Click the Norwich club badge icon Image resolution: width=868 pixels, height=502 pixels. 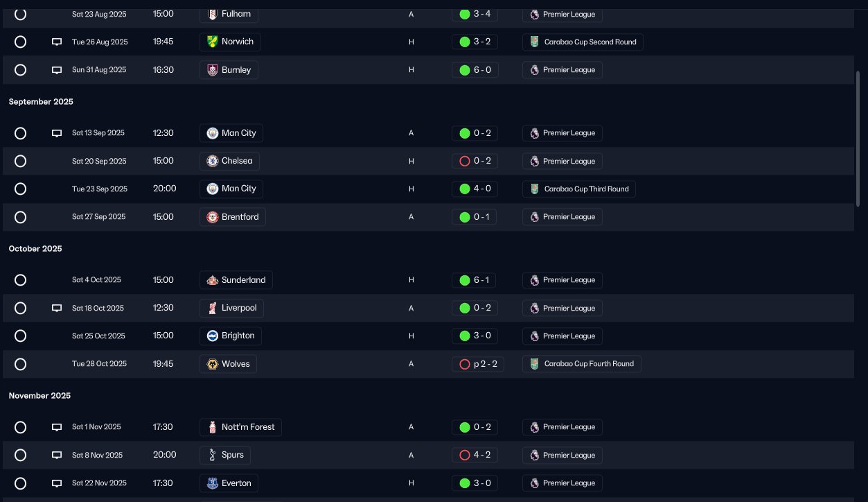pyautogui.click(x=213, y=42)
